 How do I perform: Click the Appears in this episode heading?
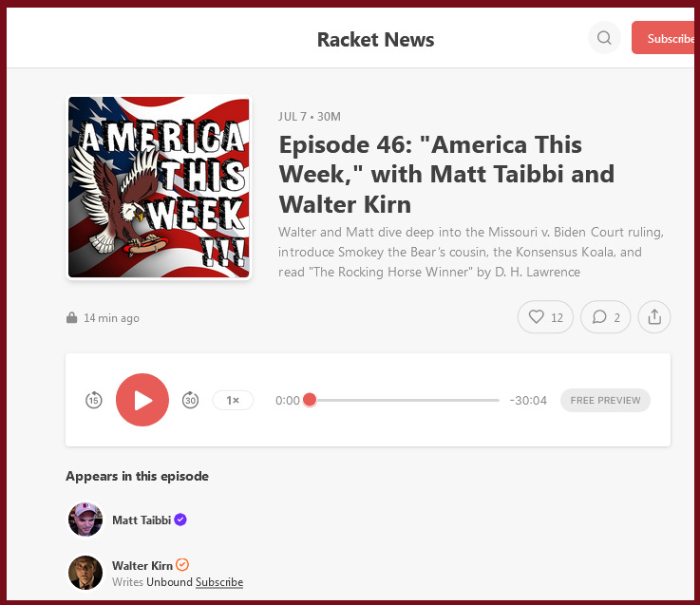(x=137, y=477)
